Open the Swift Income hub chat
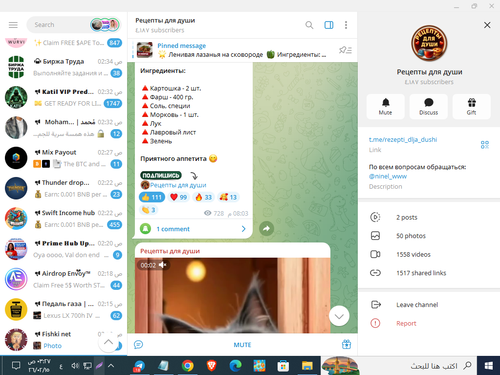The width and height of the screenshot is (500, 375). click(63, 219)
